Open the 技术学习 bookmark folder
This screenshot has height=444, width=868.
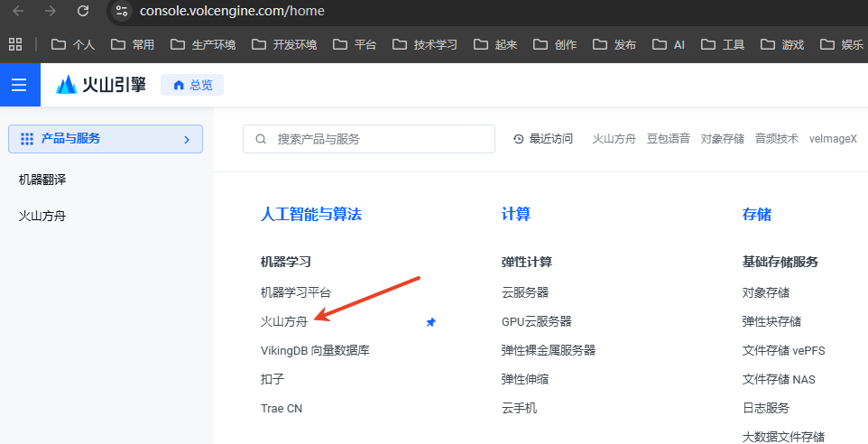click(425, 44)
